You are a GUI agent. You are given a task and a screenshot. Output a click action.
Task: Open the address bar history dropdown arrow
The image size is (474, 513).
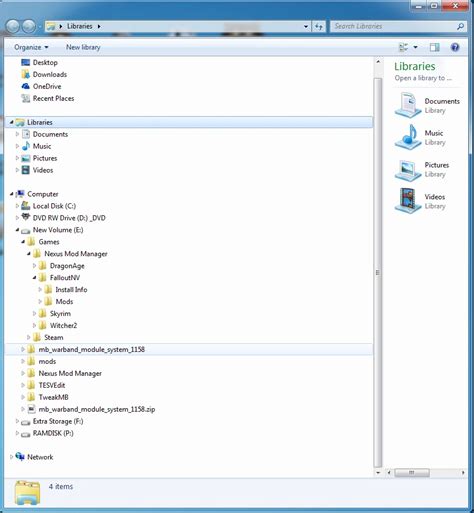[306, 26]
